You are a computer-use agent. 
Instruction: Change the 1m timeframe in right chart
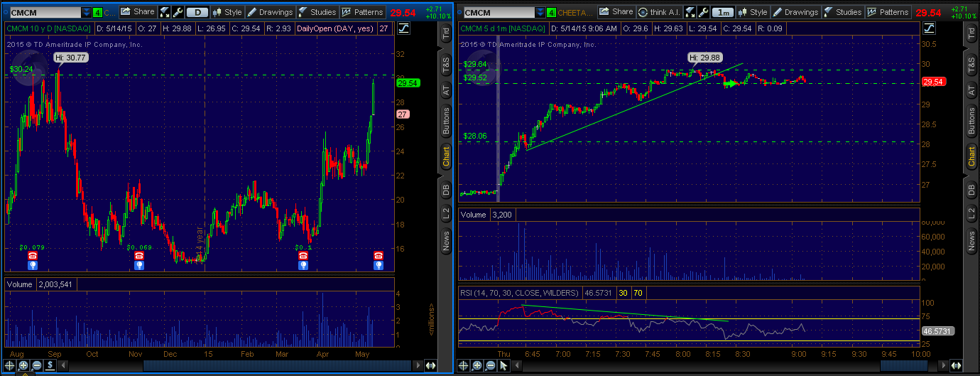point(722,12)
